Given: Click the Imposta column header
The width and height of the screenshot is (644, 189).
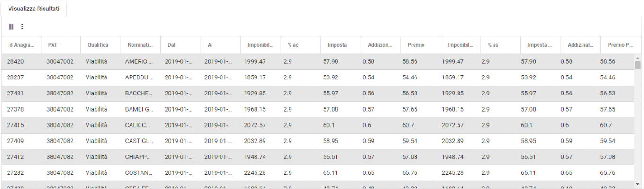Looking at the screenshot, I should pyautogui.click(x=337, y=45).
